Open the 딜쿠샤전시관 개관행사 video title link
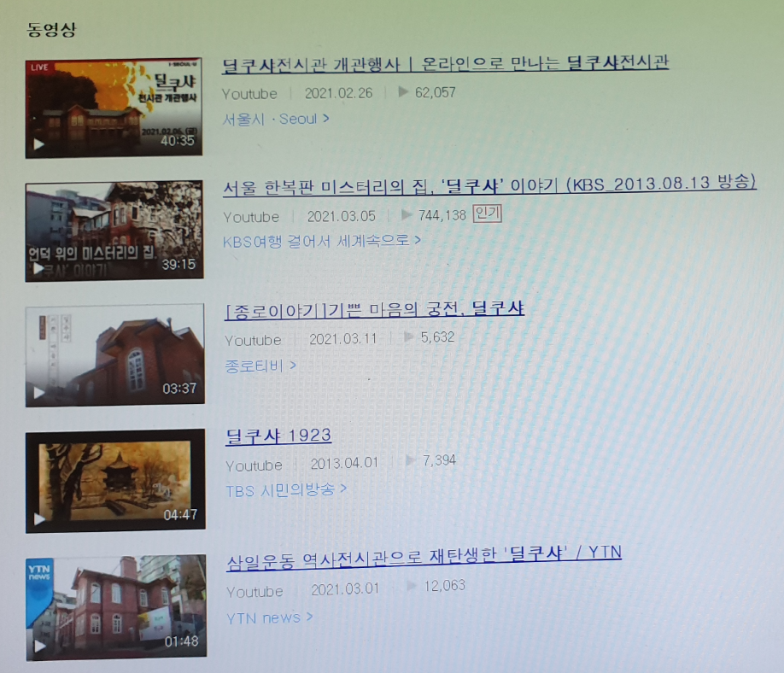The width and height of the screenshot is (784, 673). click(x=445, y=64)
